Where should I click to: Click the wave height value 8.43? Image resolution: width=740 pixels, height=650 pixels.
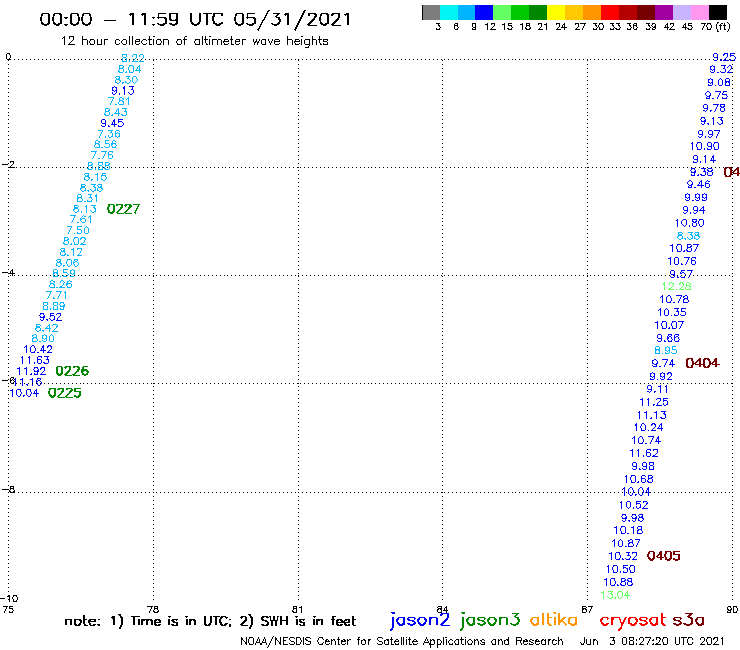(116, 112)
